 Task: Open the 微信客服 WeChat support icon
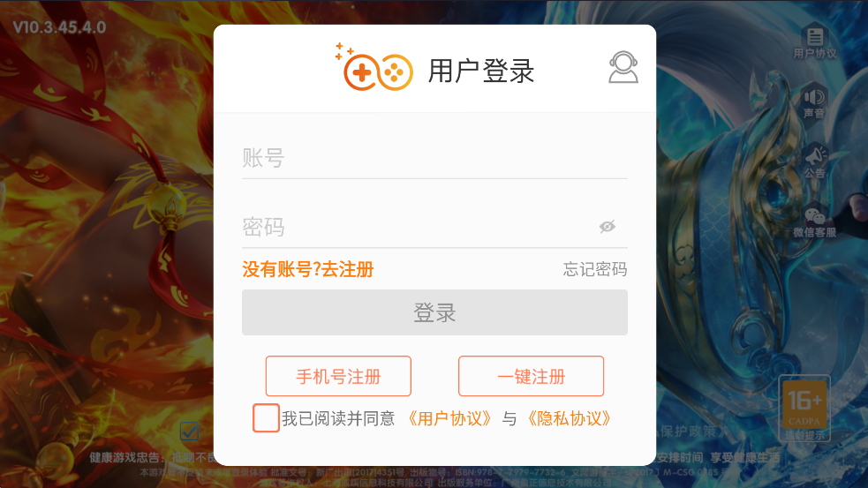tap(814, 222)
